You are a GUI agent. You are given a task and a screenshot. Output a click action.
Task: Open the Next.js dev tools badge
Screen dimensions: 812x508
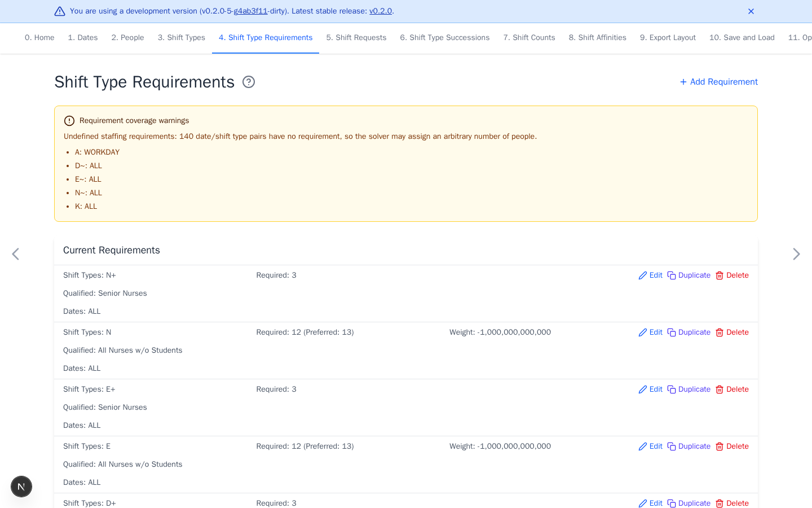(x=21, y=487)
